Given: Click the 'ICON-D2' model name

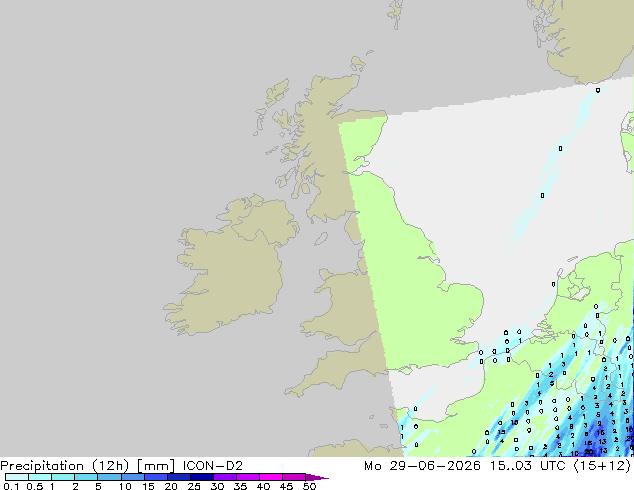Looking at the screenshot, I should 213,466.
